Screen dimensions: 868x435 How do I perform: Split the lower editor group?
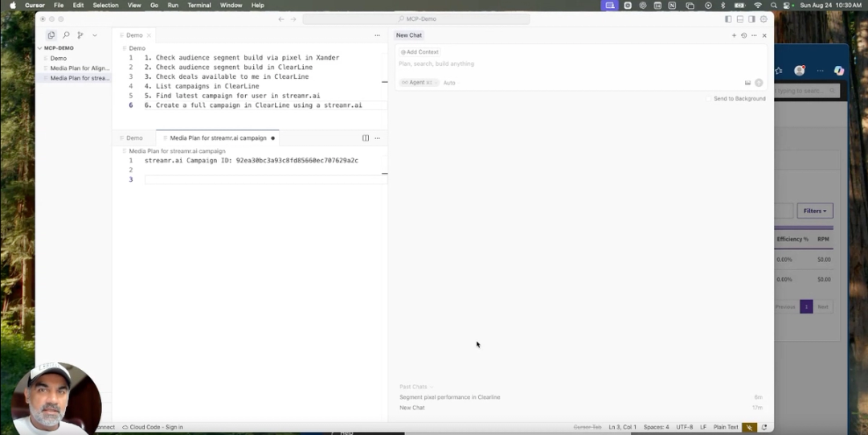[366, 138]
